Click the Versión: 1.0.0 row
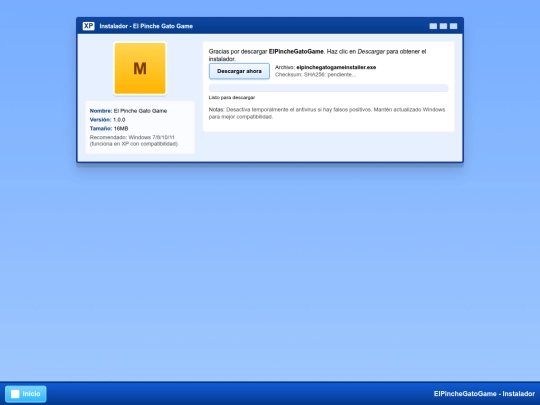Image resolution: width=540 pixels, height=405 pixels. (x=107, y=120)
